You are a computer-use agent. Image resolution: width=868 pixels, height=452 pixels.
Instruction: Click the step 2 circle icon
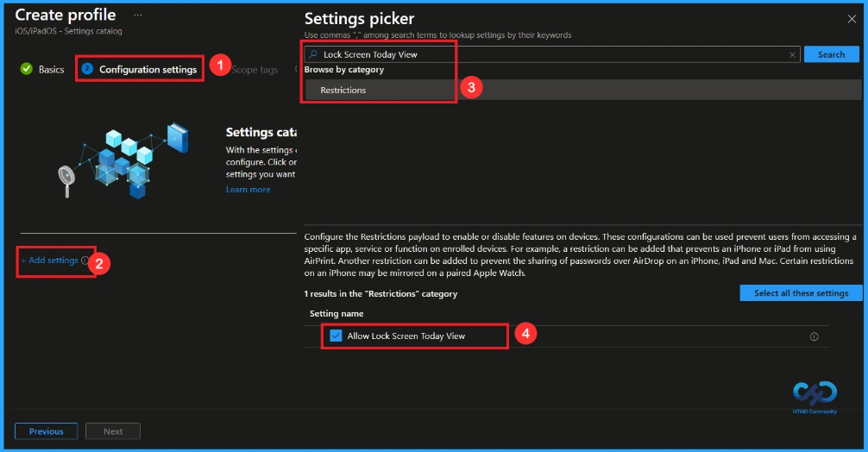[87, 69]
